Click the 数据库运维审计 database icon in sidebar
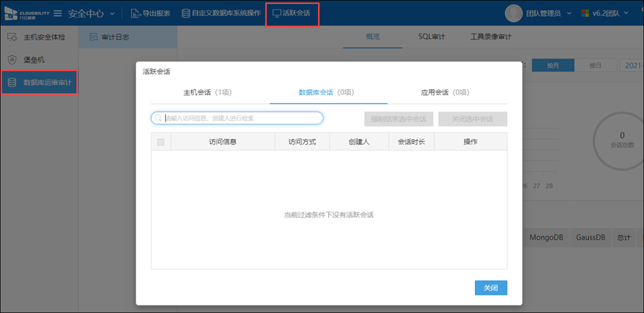The image size is (644, 313). pyautogui.click(x=11, y=83)
